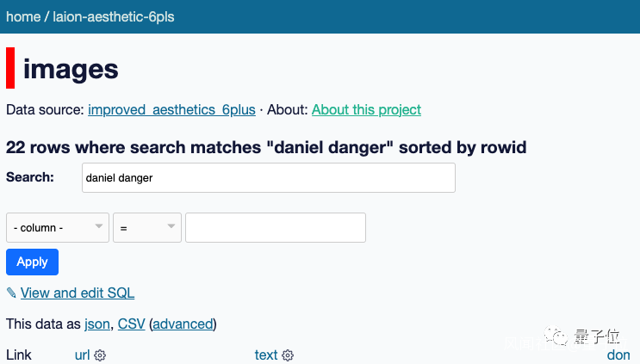Open the column filter dropdown
This screenshot has width=640, height=364.
58,228
